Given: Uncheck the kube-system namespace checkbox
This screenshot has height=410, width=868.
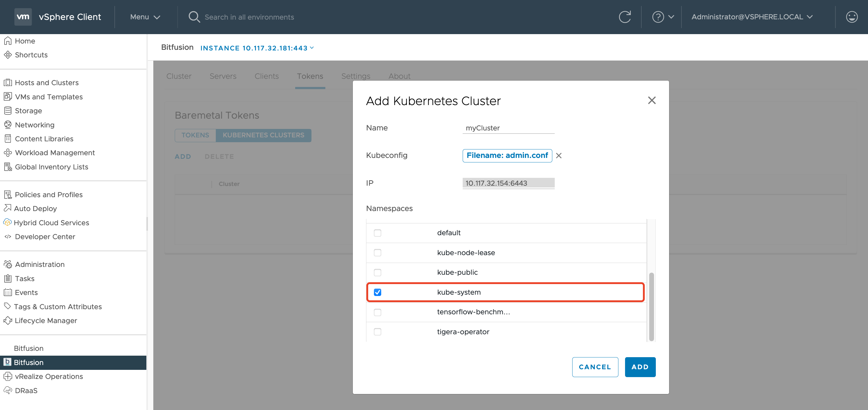Looking at the screenshot, I should tap(377, 292).
